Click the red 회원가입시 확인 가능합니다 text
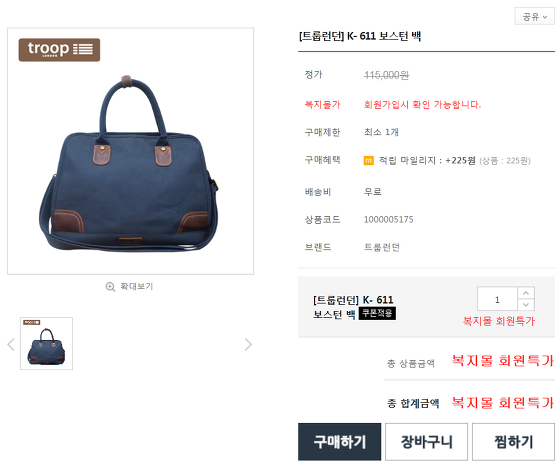Screen dimensions: 560x470 pos(422,105)
